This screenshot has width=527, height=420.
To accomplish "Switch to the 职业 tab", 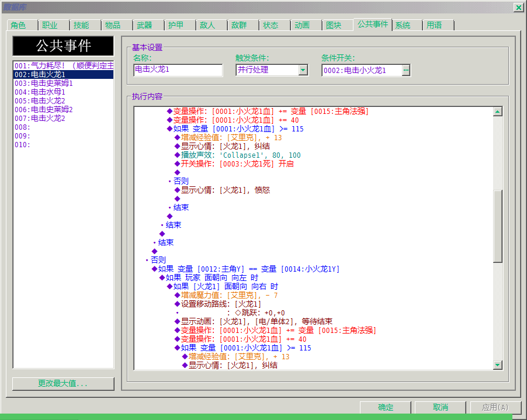I will [x=53, y=25].
